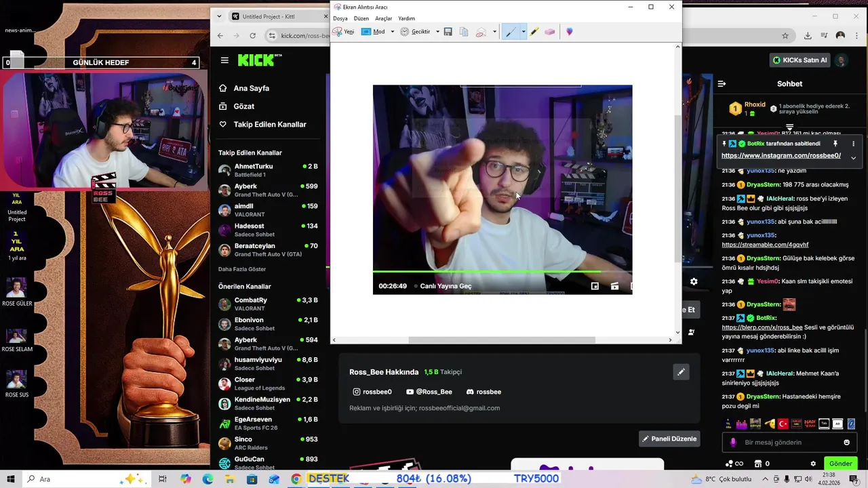Open Paint 3D edit icon in Snipping Tool
The image size is (868, 488).
tap(570, 32)
